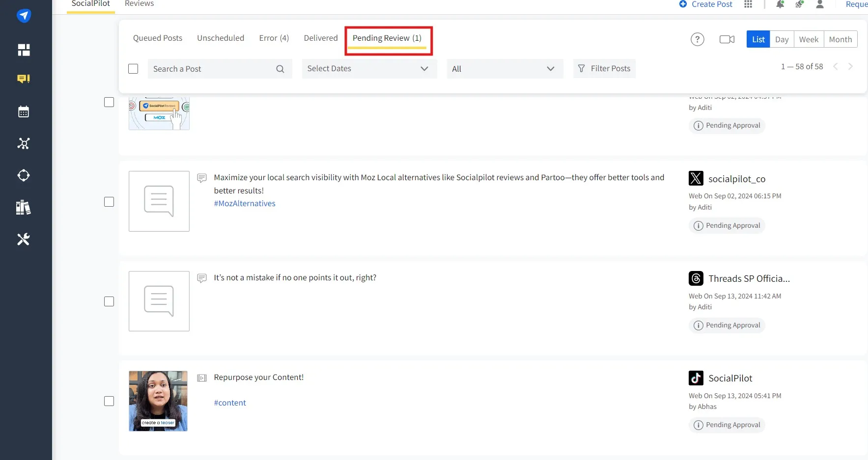Select the checkbox for Repurpose your Content post
The height and width of the screenshot is (460, 868).
click(x=109, y=401)
